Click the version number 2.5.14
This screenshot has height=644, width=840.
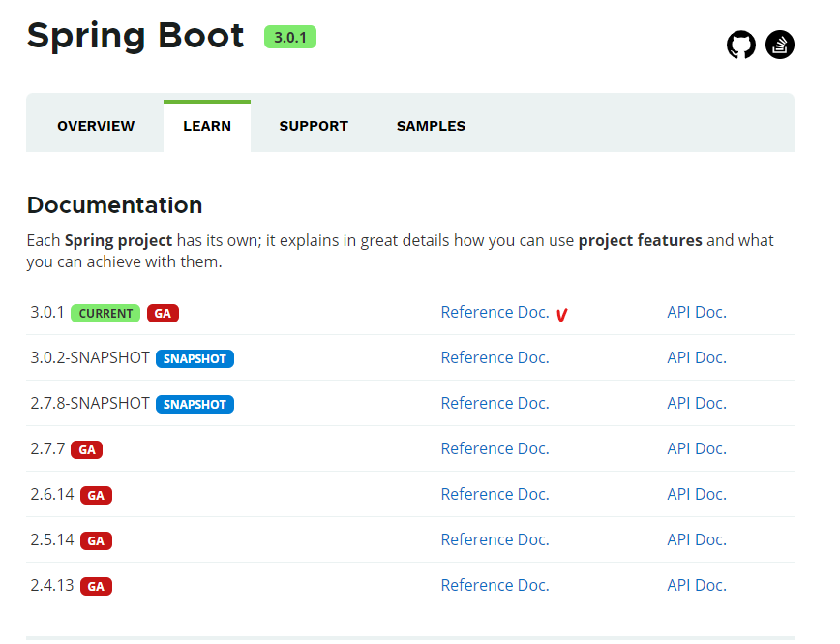pyautogui.click(x=52, y=540)
